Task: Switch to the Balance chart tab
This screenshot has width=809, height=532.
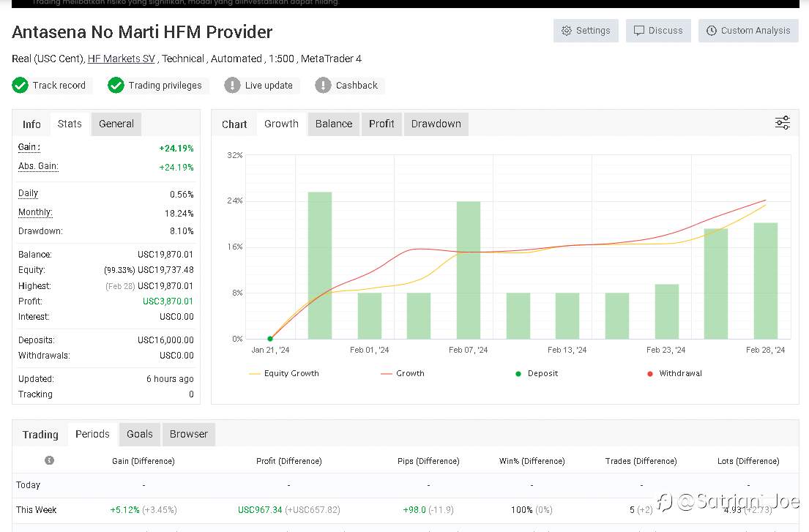Action: (334, 124)
